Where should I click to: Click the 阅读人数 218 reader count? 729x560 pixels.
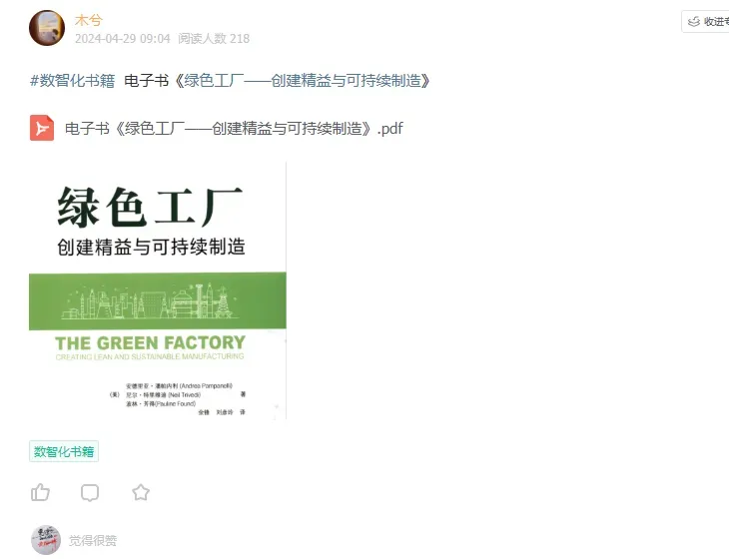tap(214, 39)
